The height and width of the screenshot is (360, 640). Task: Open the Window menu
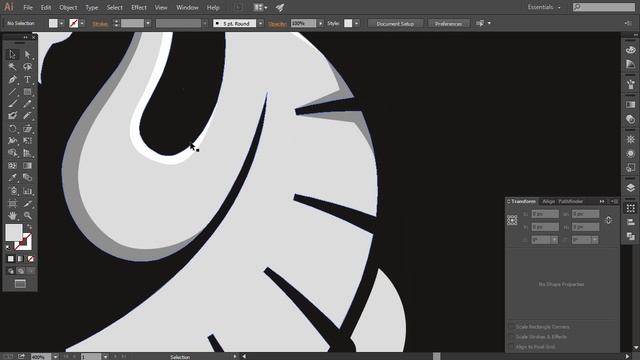(187, 7)
